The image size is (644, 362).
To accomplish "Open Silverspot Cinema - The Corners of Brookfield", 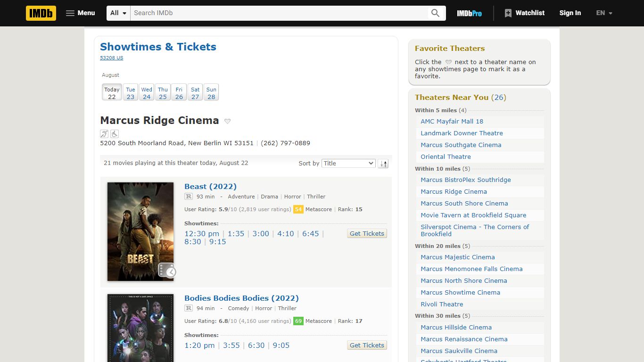I will coord(475,230).
